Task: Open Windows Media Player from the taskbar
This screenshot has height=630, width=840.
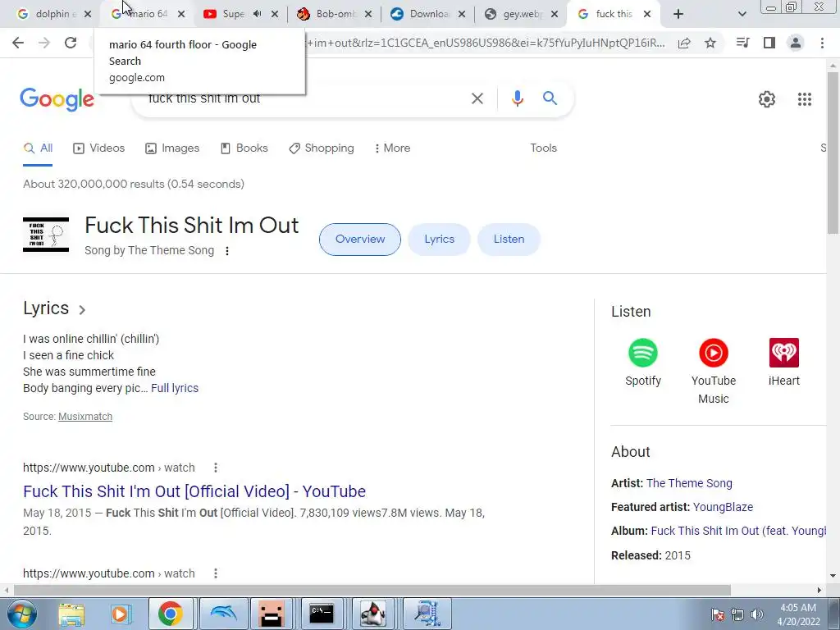Action: (121, 614)
